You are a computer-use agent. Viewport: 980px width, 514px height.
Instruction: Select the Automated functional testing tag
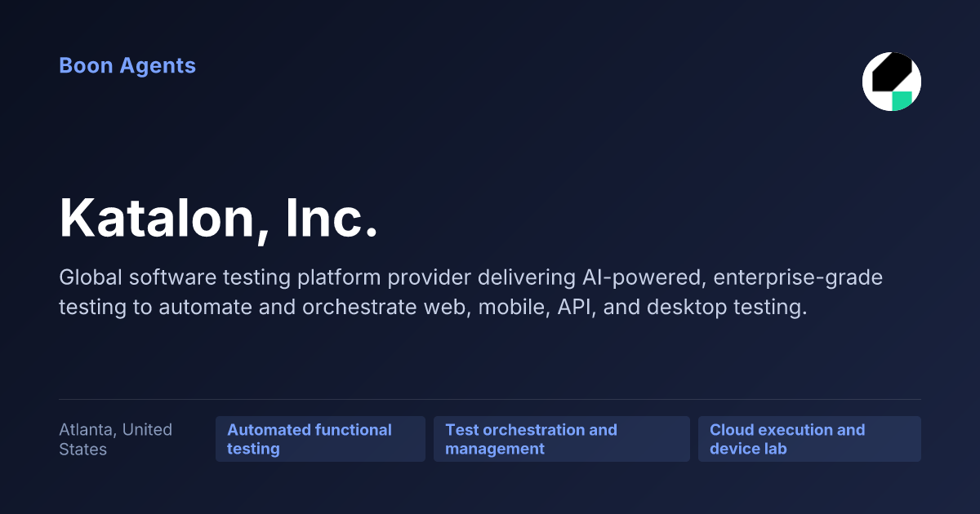[320, 439]
